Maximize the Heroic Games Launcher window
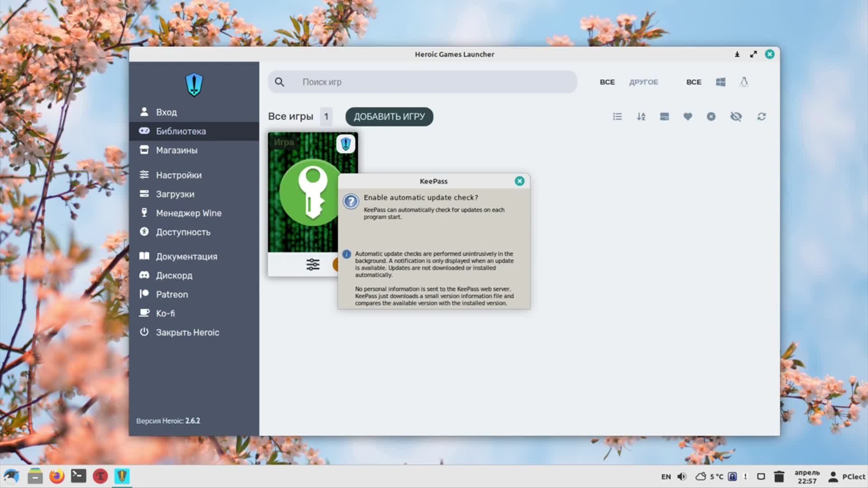The image size is (868, 488). point(753,54)
